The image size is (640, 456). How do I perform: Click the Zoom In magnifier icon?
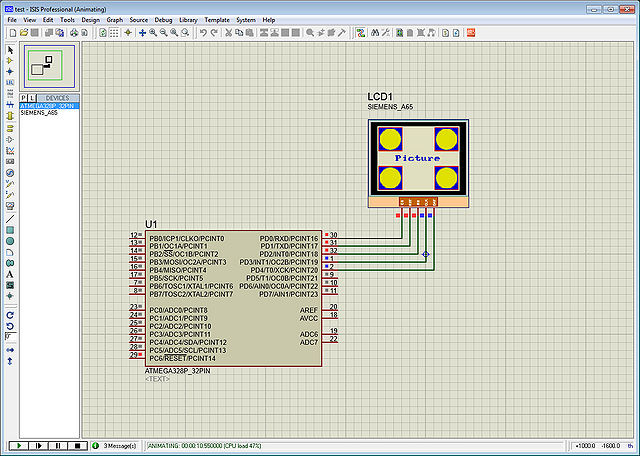tap(153, 33)
